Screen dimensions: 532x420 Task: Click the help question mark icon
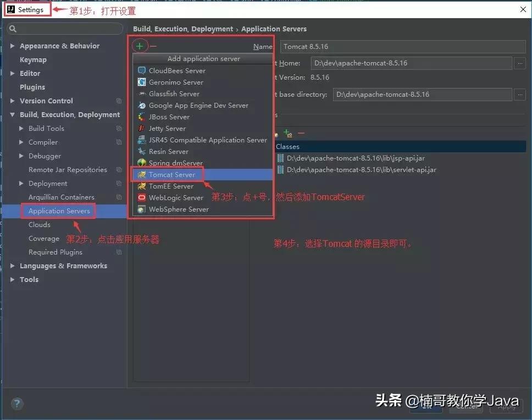[x=16, y=404]
